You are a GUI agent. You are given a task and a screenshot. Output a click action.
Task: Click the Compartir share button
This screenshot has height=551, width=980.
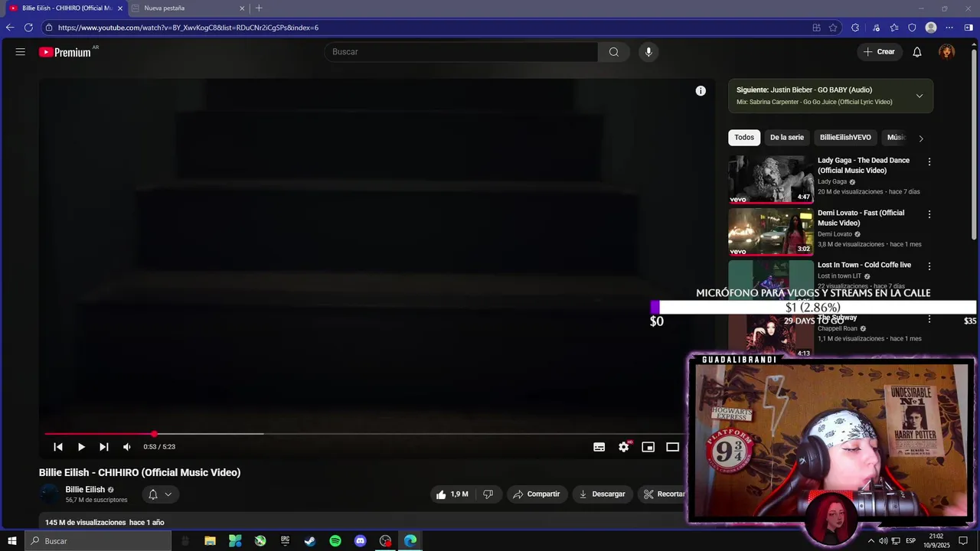click(x=537, y=494)
